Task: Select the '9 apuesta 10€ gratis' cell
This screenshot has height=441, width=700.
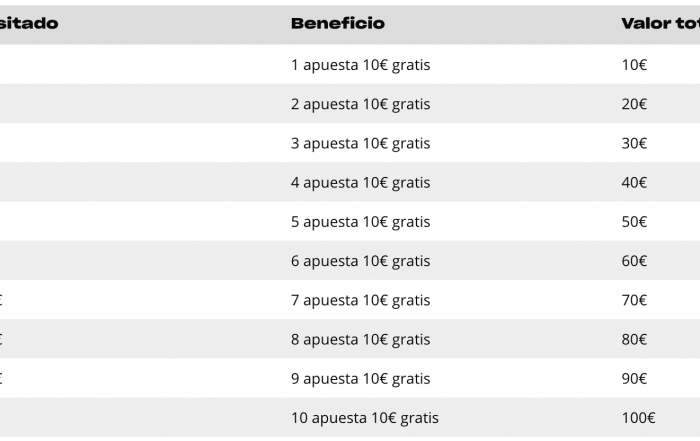Action: 360,379
